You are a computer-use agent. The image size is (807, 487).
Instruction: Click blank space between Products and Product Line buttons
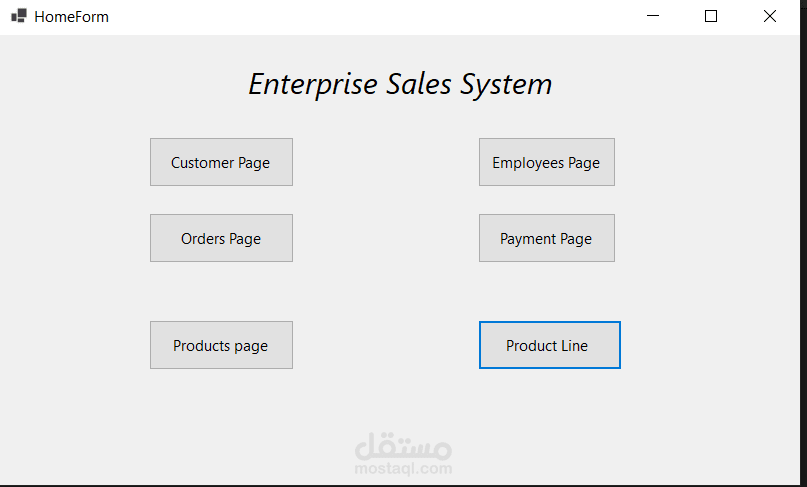[385, 345]
